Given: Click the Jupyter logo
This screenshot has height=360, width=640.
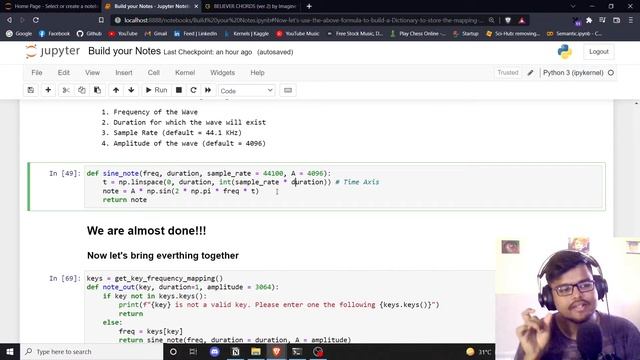Looking at the screenshot, I should point(53,51).
